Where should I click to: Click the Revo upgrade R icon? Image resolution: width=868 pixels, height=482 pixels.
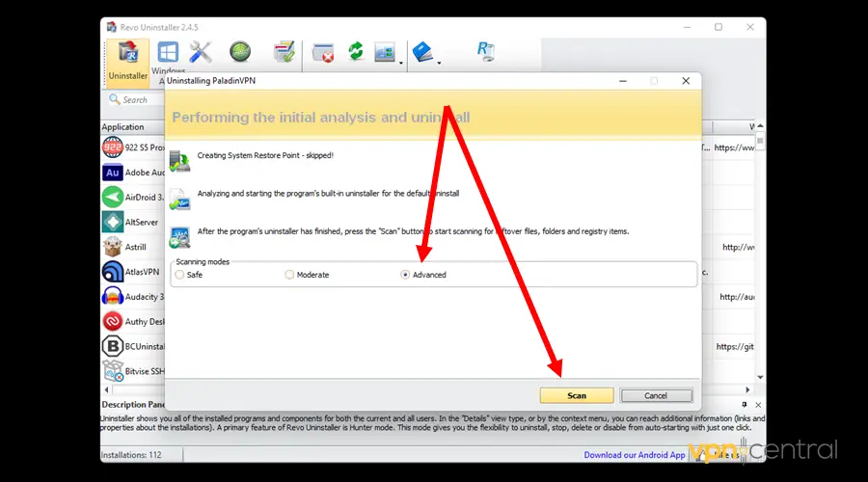pyautogui.click(x=484, y=52)
